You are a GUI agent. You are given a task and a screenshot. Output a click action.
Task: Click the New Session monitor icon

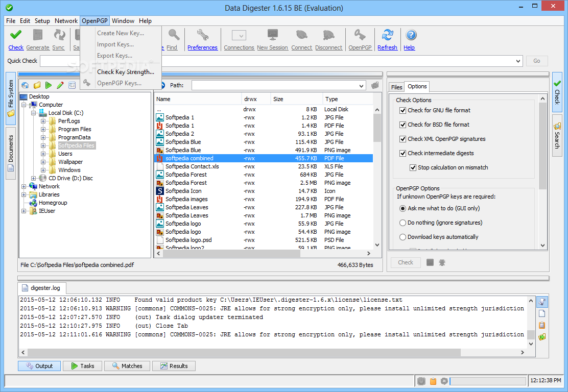coord(272,35)
